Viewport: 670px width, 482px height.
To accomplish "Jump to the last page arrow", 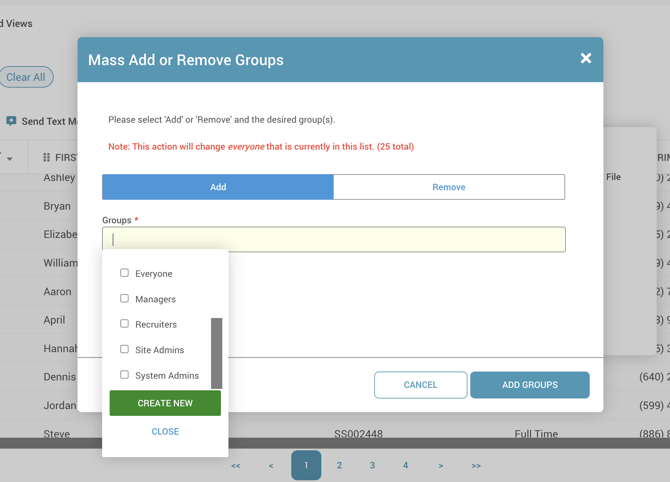I will [x=476, y=466].
